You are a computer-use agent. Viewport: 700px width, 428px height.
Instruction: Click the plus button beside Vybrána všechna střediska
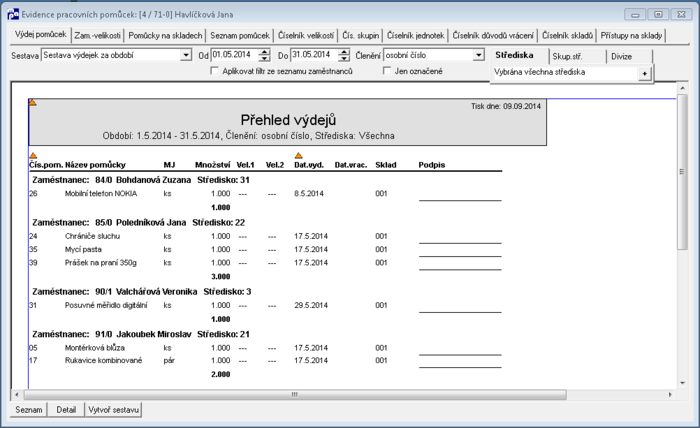tap(644, 74)
